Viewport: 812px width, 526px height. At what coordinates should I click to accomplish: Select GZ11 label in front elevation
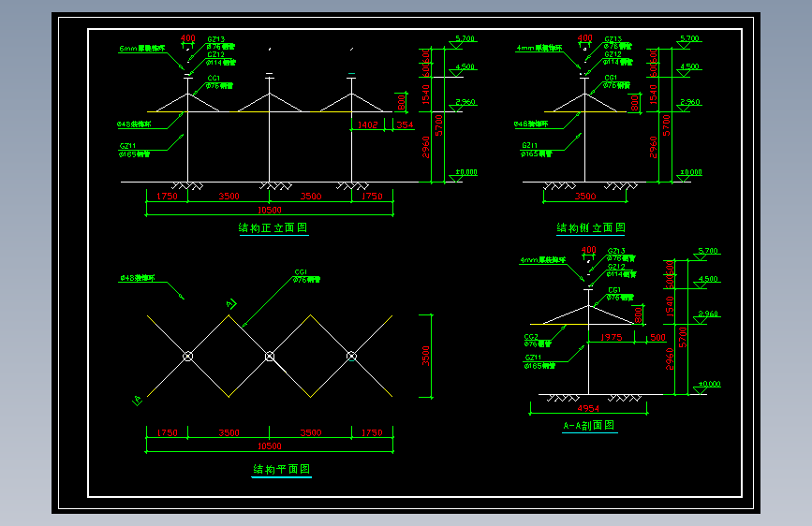coord(127,146)
